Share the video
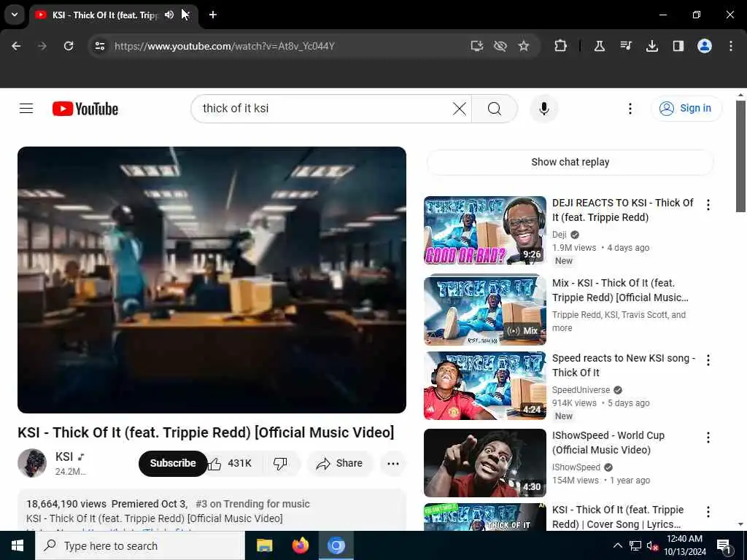This screenshot has width=747, height=560. [339, 463]
